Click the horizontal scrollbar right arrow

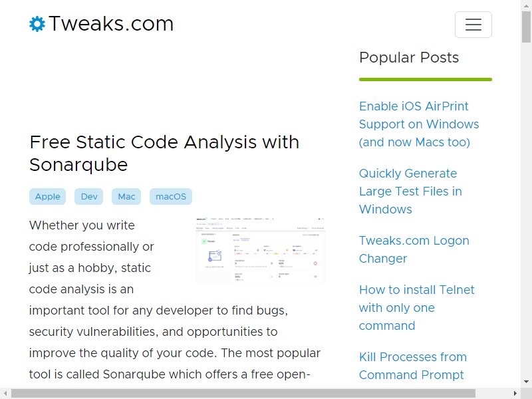(x=515, y=394)
